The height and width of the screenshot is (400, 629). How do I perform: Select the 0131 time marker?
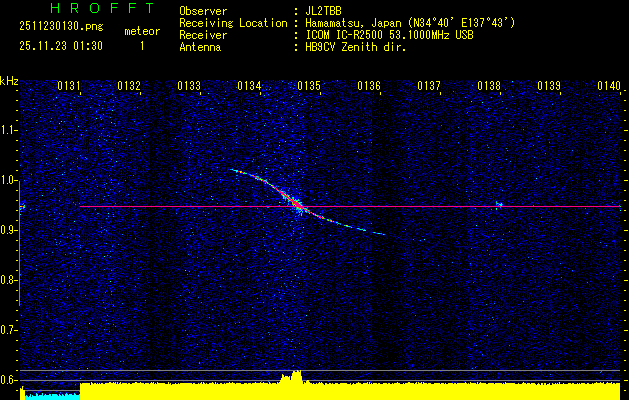pos(69,86)
